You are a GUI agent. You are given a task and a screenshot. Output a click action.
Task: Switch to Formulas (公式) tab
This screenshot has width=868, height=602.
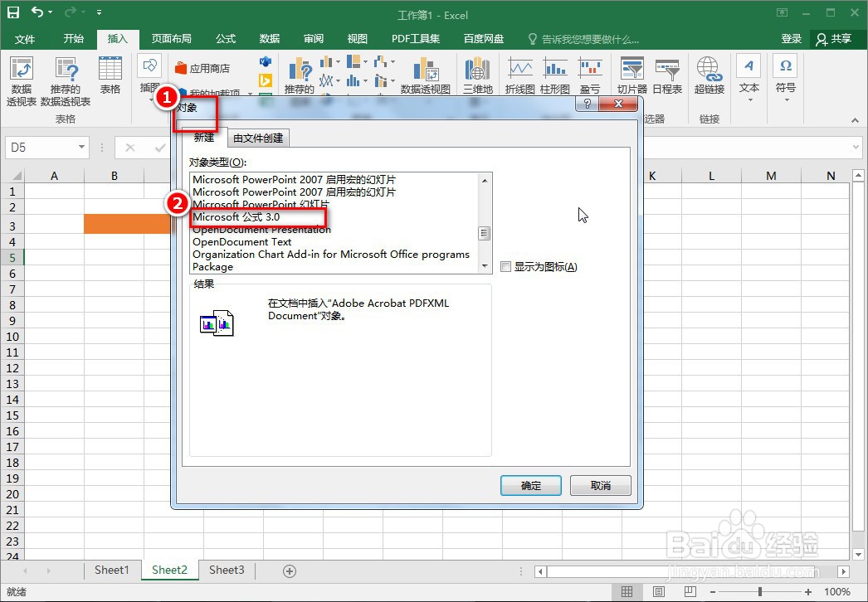(226, 38)
